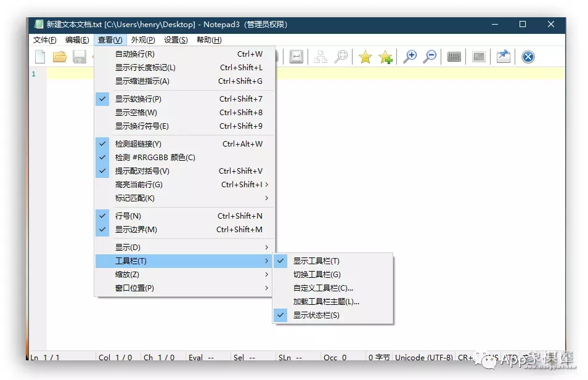
Task: Maximize the Notepad3 window
Action: tap(523, 25)
